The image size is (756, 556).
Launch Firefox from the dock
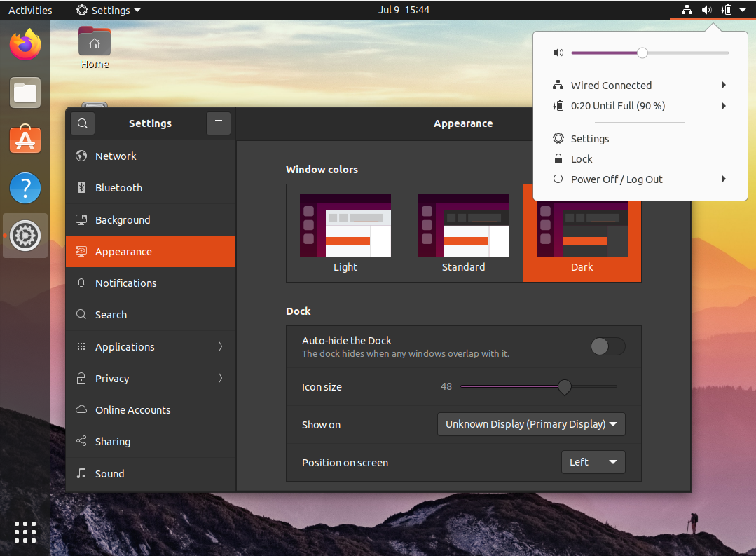pyautogui.click(x=25, y=44)
